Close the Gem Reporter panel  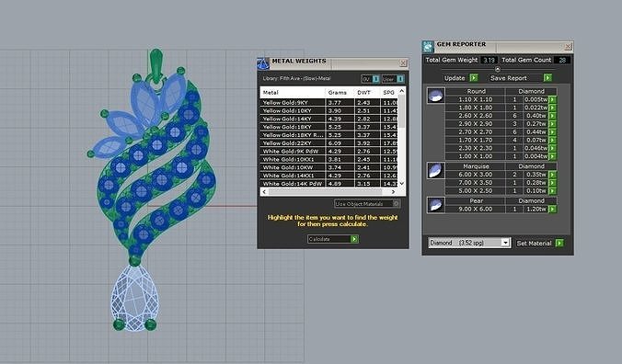(x=568, y=47)
